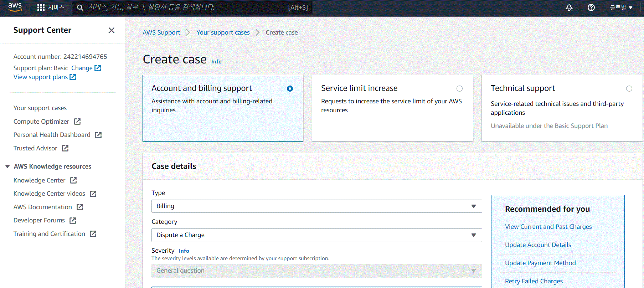
Task: Open the help question mark icon
Action: [x=591, y=7]
